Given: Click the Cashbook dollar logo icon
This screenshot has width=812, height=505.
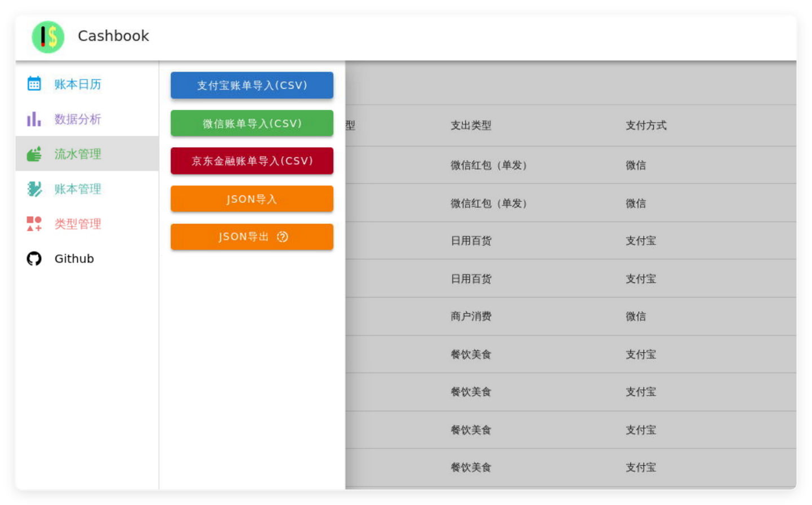Looking at the screenshot, I should 47,36.
